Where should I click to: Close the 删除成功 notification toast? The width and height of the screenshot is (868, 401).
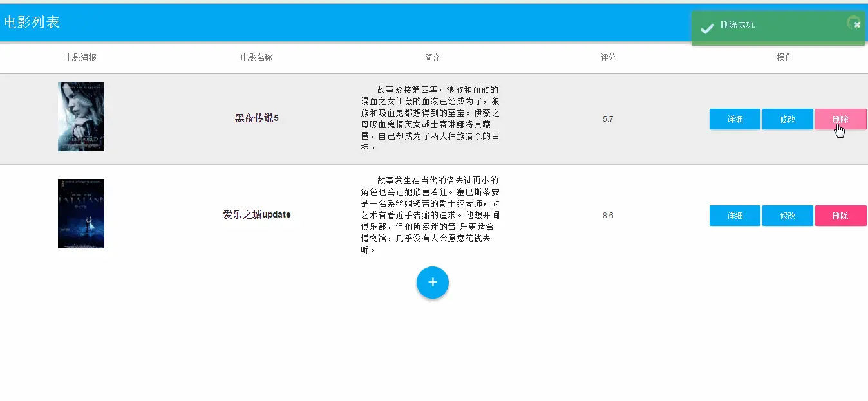point(857,24)
